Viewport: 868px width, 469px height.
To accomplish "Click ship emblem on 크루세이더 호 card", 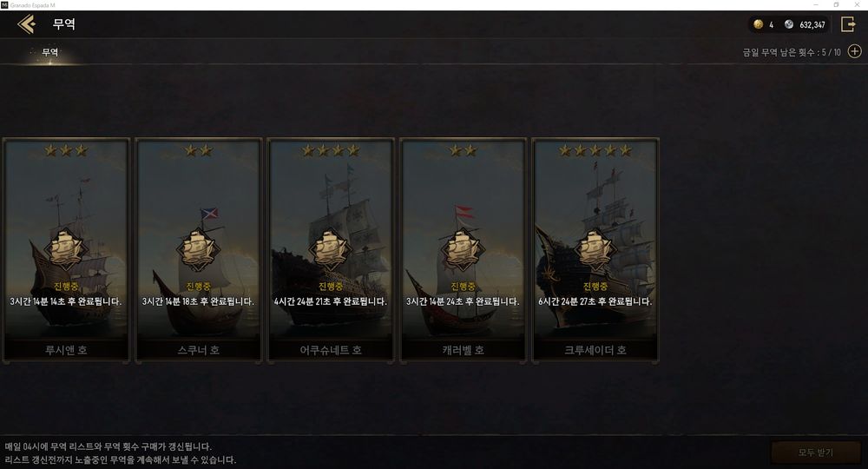I will [x=595, y=250].
